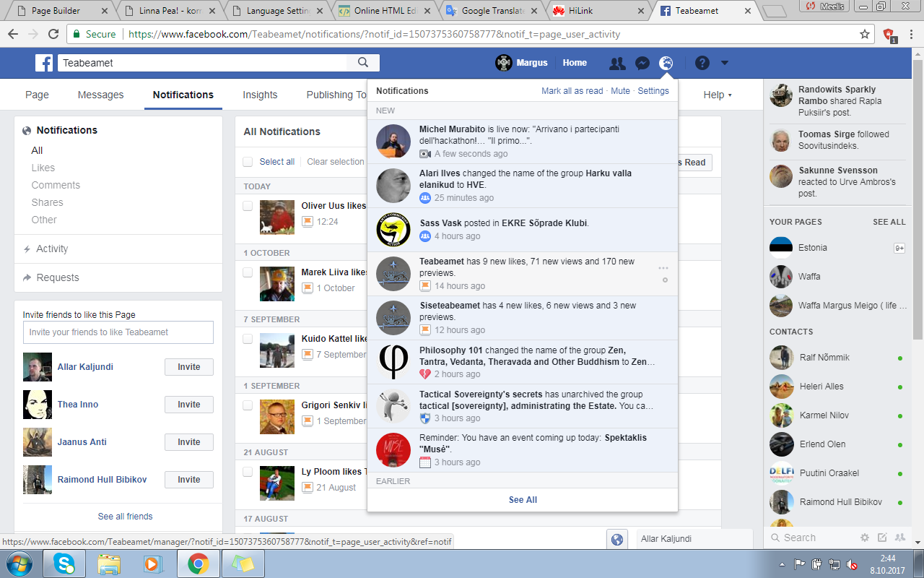This screenshot has height=578, width=924.
Task: Open the Publishing Tools tab
Action: pos(336,95)
